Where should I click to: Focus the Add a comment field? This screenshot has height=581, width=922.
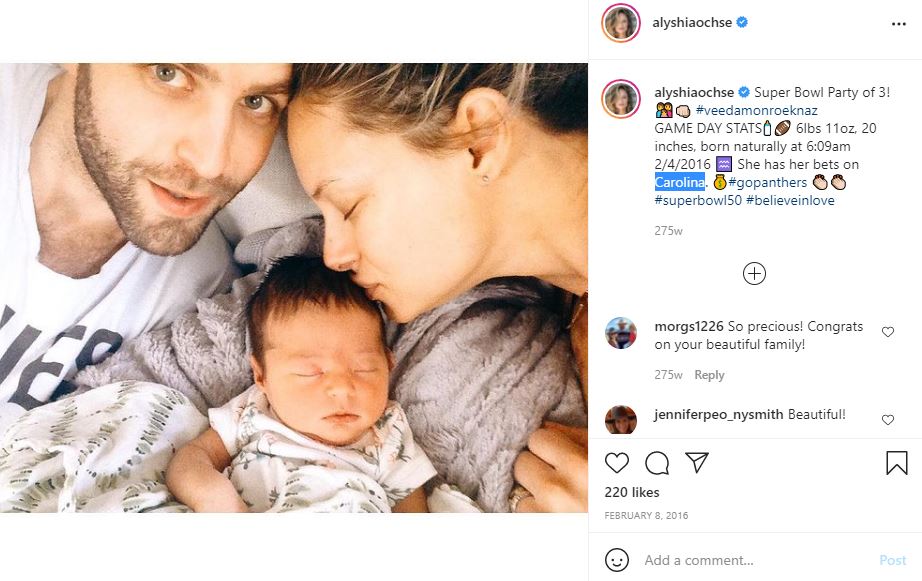[x=753, y=560]
